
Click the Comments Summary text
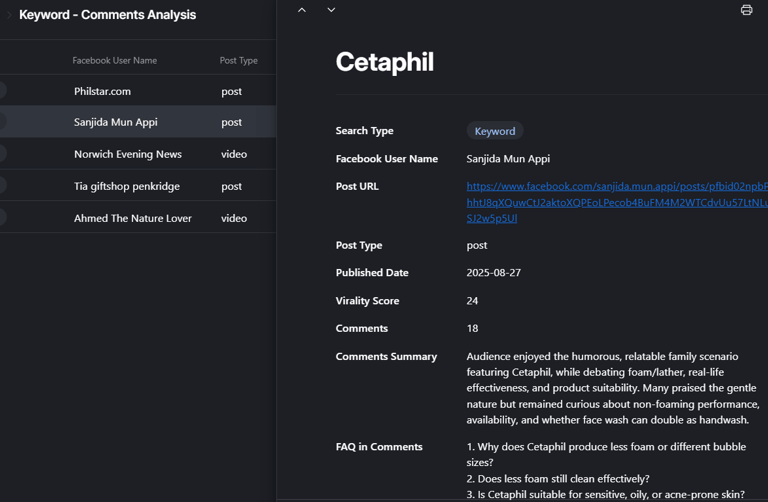pyautogui.click(x=612, y=388)
